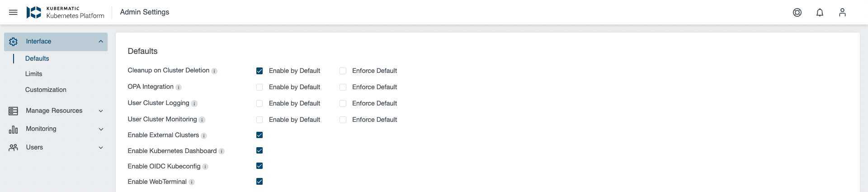Screen dimensions: 868x192
Task: Open the notifications bell
Action: (820, 12)
